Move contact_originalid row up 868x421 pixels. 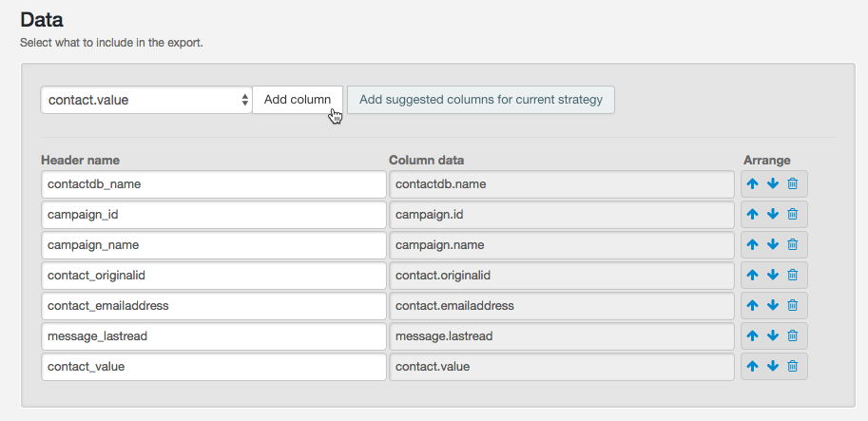(x=752, y=276)
